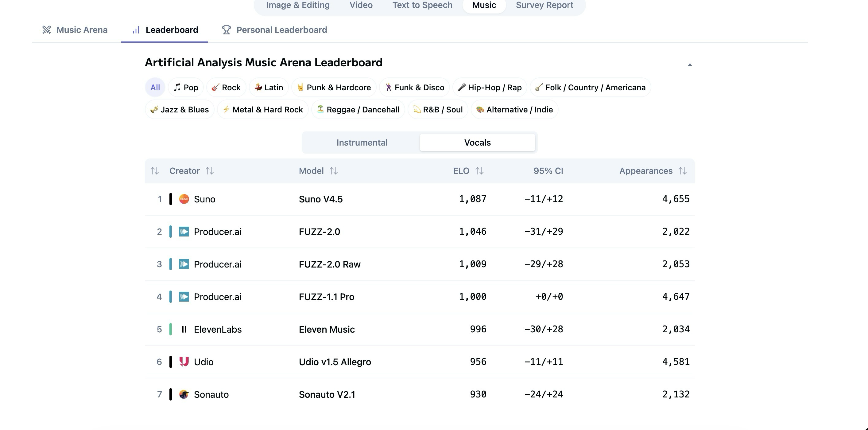The height and width of the screenshot is (430, 868).
Task: Filter by Jazz & Blues genre
Action: 180,110
